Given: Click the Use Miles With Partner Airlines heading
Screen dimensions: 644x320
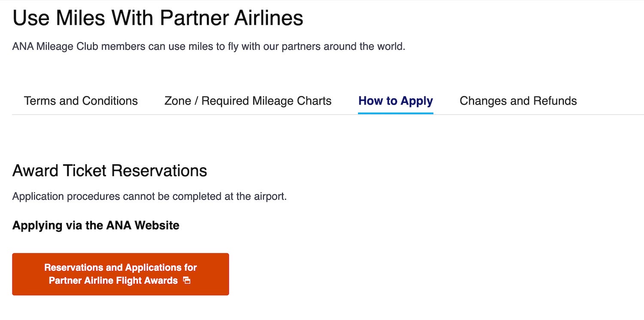Looking at the screenshot, I should [158, 18].
